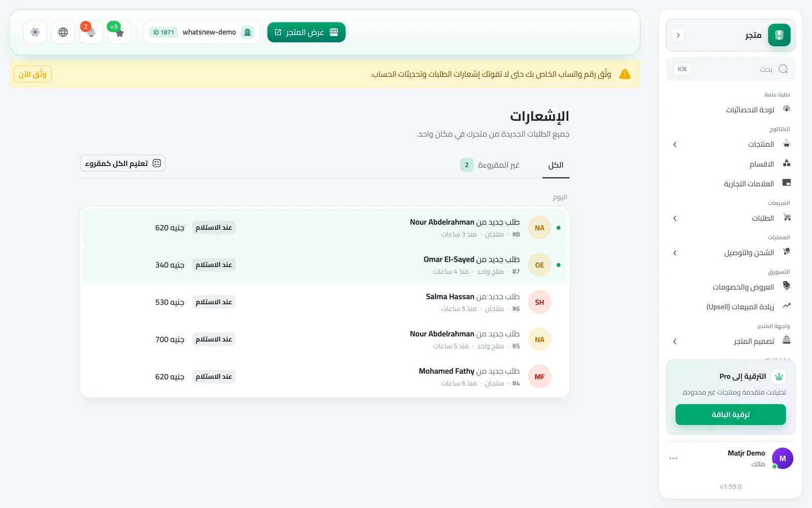Click the green متجر logo icon
Screen dimensions: 812x508
tap(779, 35)
